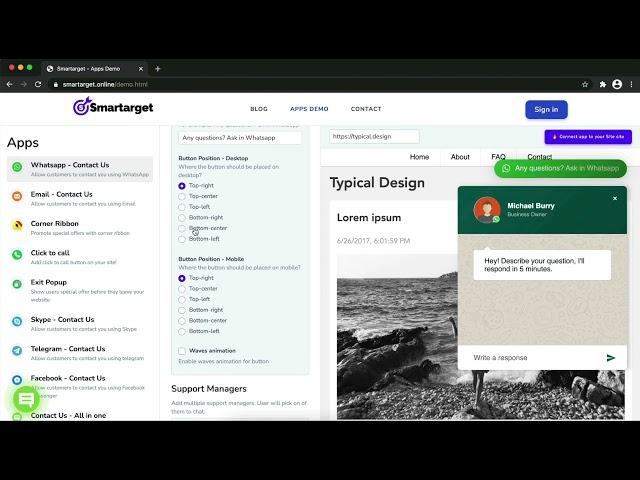Viewport: 640px width, 480px height.
Task: Close the Michael Burry chat popup
Action: [615, 198]
